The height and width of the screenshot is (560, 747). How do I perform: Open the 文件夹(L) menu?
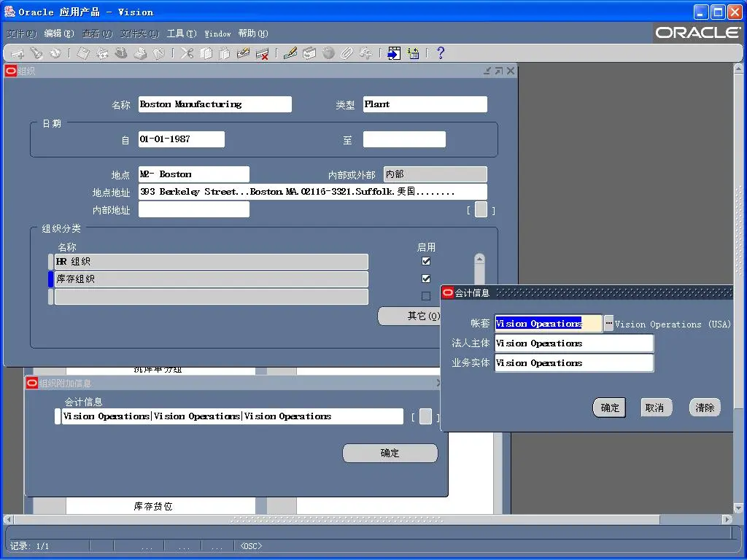pyautogui.click(x=139, y=34)
